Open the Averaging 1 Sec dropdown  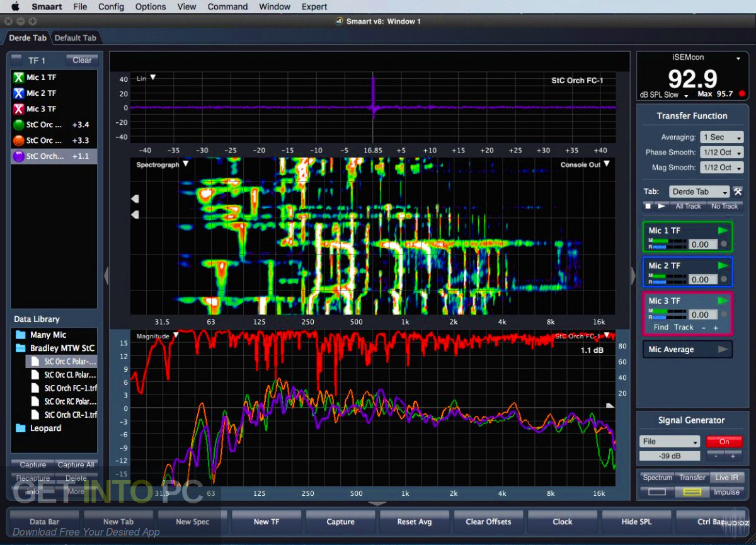pos(721,137)
